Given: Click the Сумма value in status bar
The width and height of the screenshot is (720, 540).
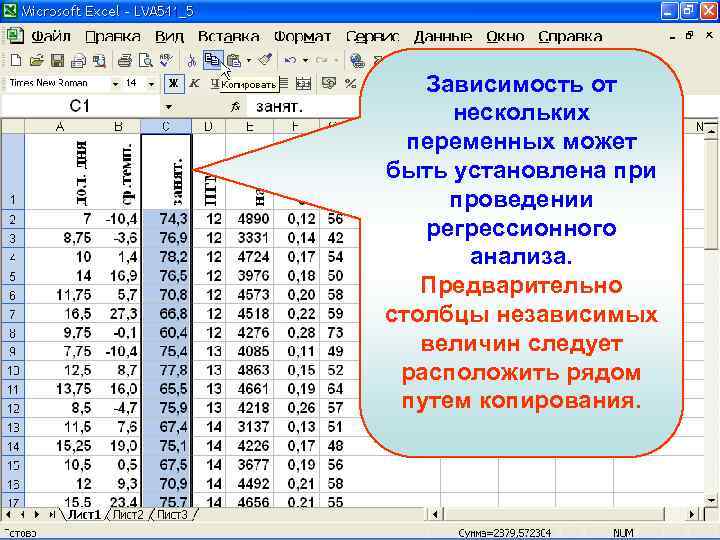Looking at the screenshot, I should 504,533.
